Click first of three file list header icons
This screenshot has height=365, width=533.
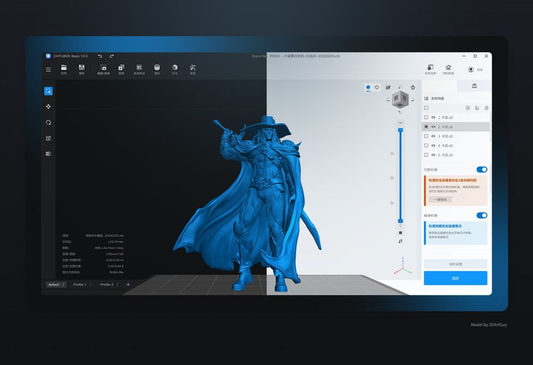(468, 108)
